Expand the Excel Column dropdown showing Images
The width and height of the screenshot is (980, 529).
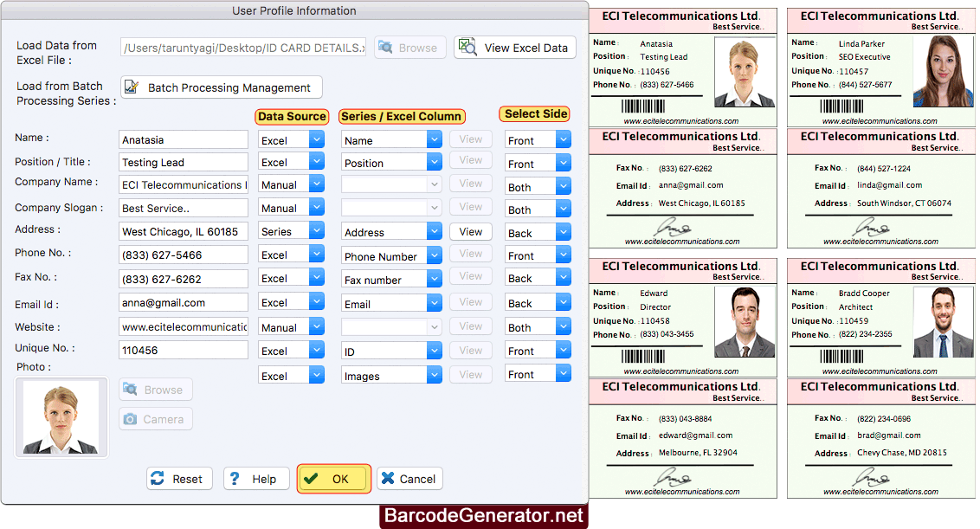[435, 375]
